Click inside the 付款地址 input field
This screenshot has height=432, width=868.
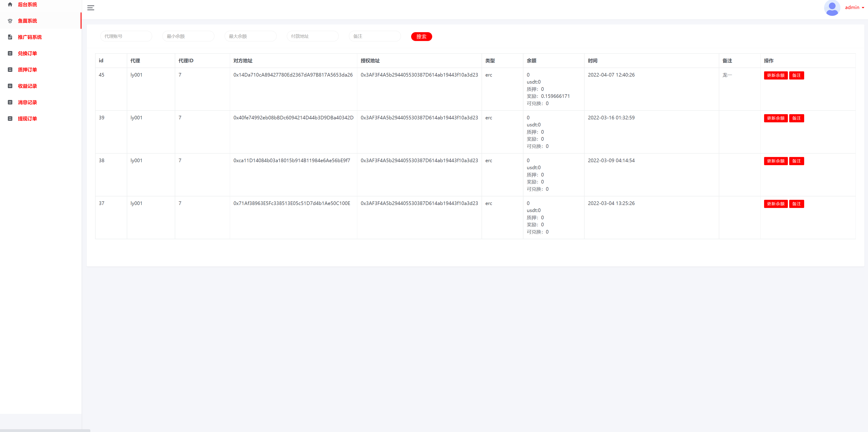tap(312, 36)
